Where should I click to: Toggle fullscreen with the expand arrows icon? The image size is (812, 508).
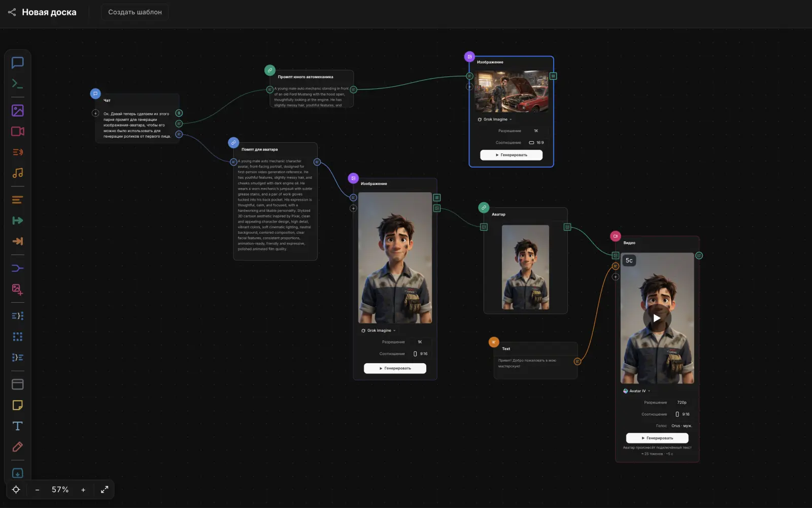pos(105,490)
